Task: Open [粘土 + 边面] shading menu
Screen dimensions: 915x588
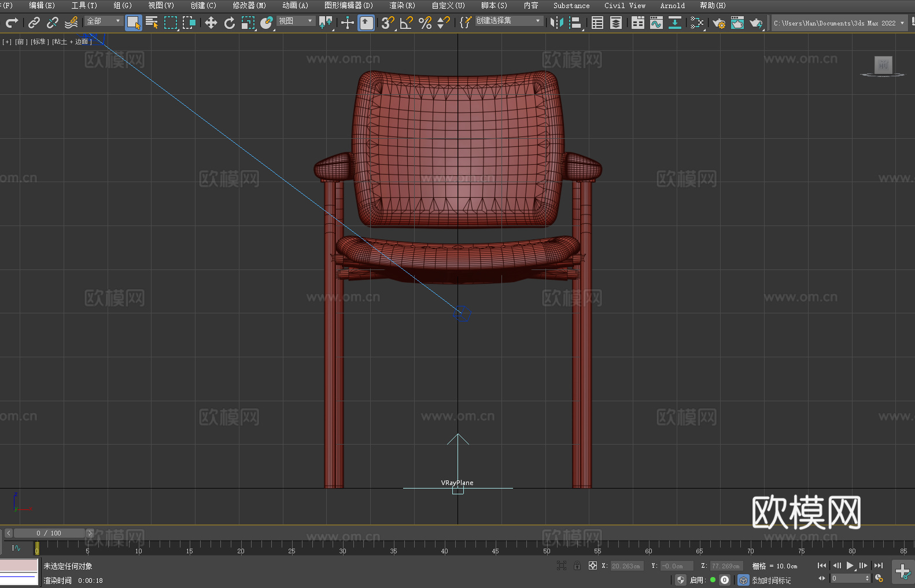Action: (x=72, y=42)
